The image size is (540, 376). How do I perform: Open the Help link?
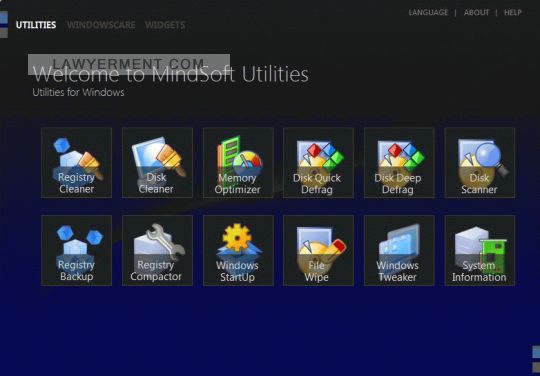point(513,13)
